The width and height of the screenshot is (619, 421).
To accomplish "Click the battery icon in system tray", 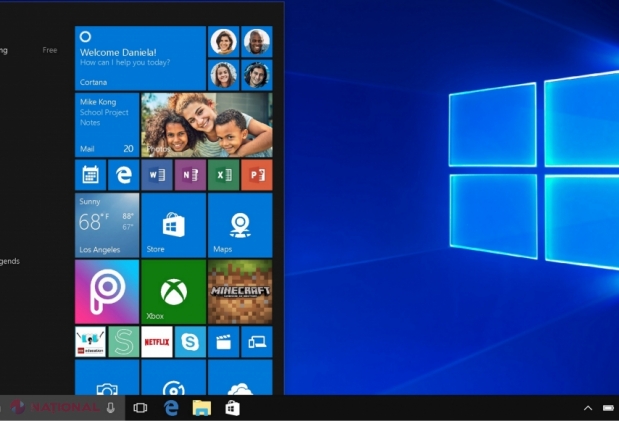I will [608, 408].
